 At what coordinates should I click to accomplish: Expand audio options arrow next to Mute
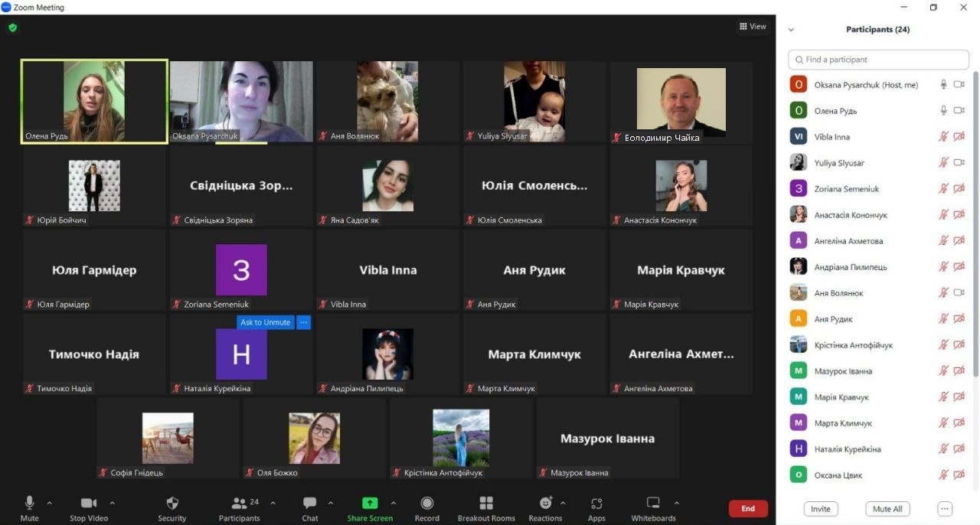coord(50,503)
